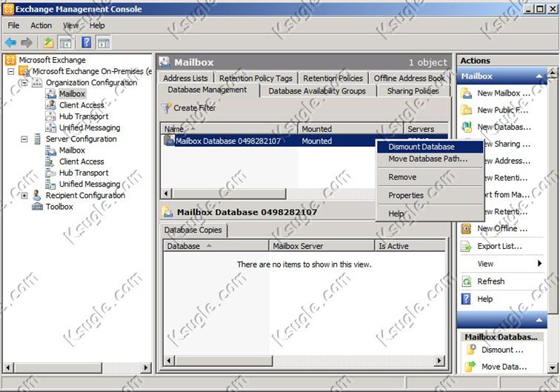The height and width of the screenshot is (392, 560).
Task: Collapse the Mailbox actions section header
Action: 539,76
